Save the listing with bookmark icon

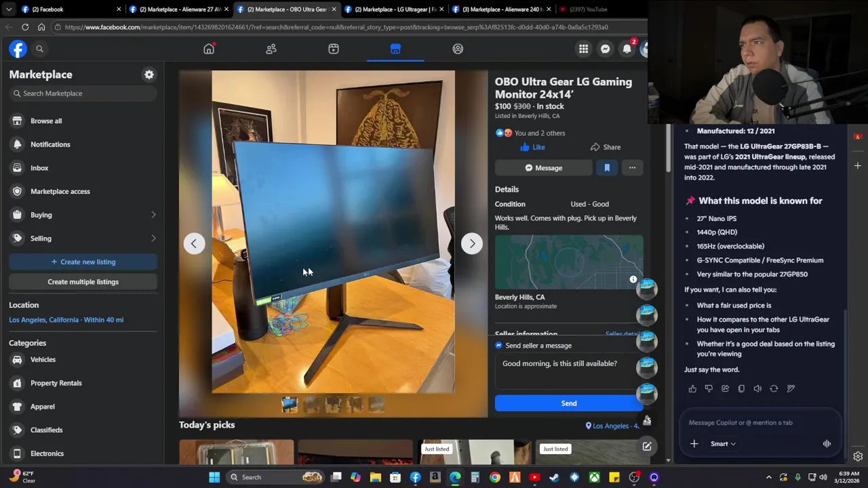607,168
